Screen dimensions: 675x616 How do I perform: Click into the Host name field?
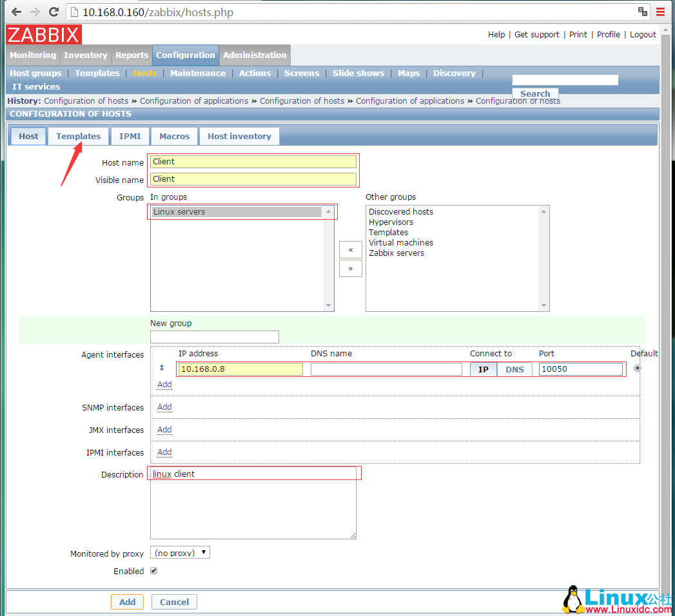(253, 161)
